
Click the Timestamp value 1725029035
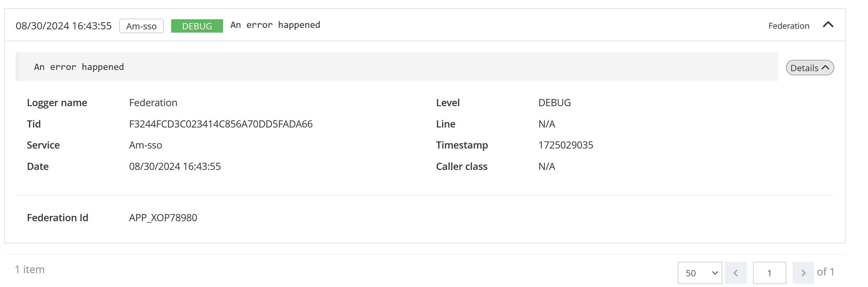pyautogui.click(x=565, y=145)
